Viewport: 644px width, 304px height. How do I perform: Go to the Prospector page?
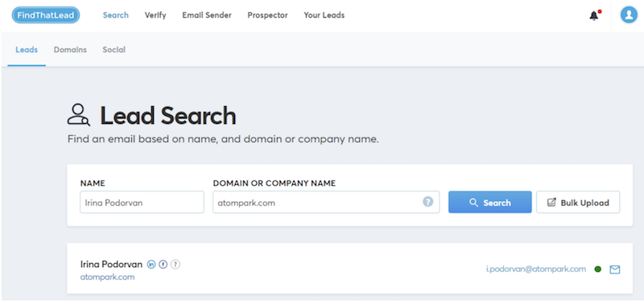point(267,15)
